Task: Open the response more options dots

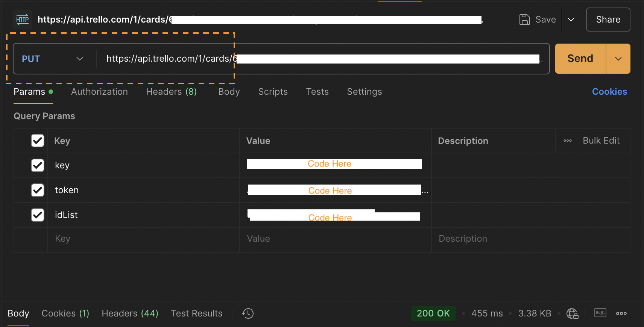Action: tap(621, 313)
